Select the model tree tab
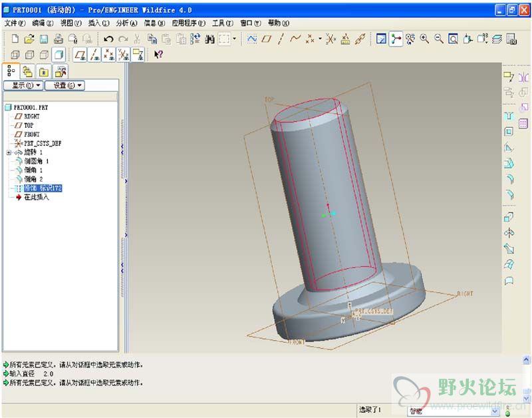The image size is (532, 418). 11,71
